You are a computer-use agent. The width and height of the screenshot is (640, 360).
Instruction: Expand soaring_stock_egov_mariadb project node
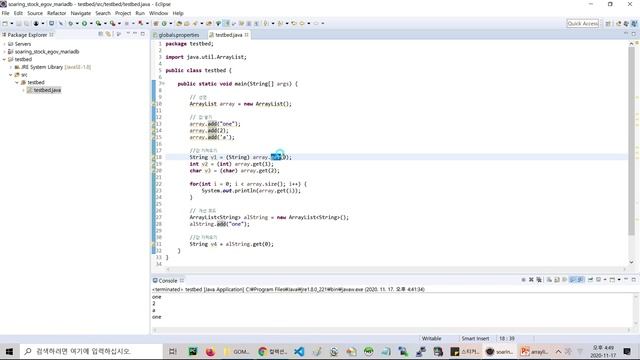coord(4,51)
